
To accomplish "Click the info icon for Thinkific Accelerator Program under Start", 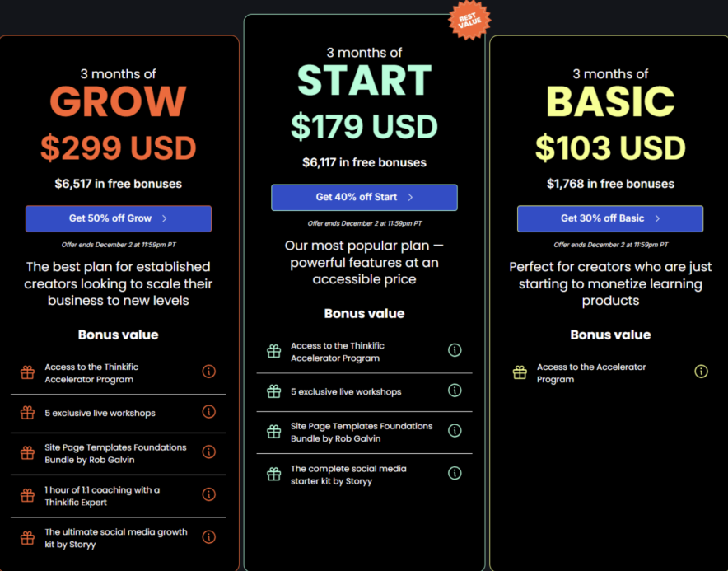I will (x=455, y=350).
